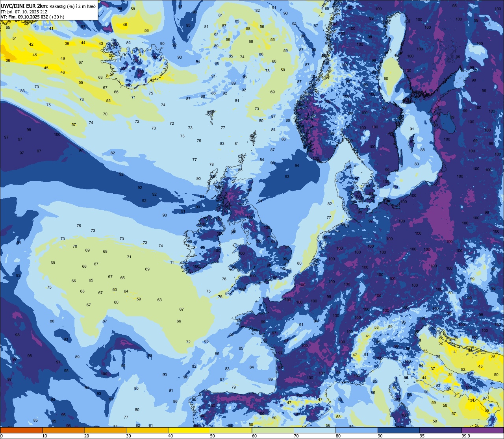Select legend swatch between 95 and 99.9
Screen dimensions: 504x439
[x=441, y=430]
